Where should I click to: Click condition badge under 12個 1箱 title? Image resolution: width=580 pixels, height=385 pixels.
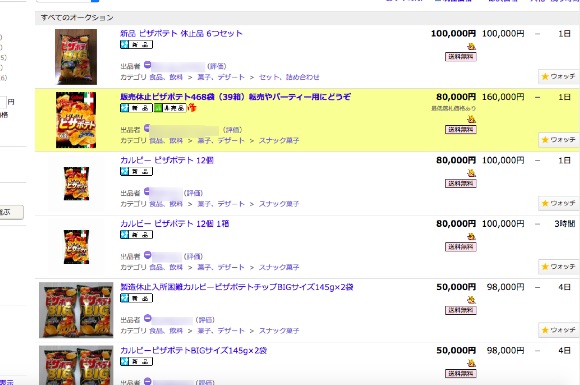click(136, 234)
